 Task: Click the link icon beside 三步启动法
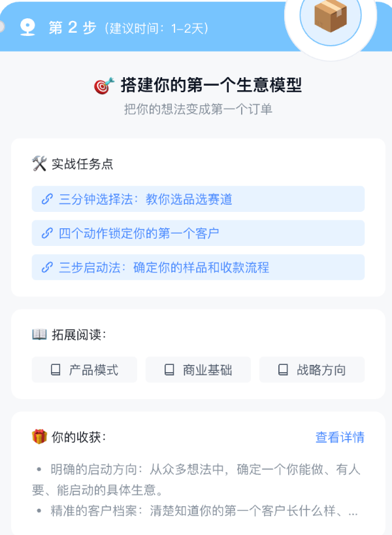tap(47, 267)
